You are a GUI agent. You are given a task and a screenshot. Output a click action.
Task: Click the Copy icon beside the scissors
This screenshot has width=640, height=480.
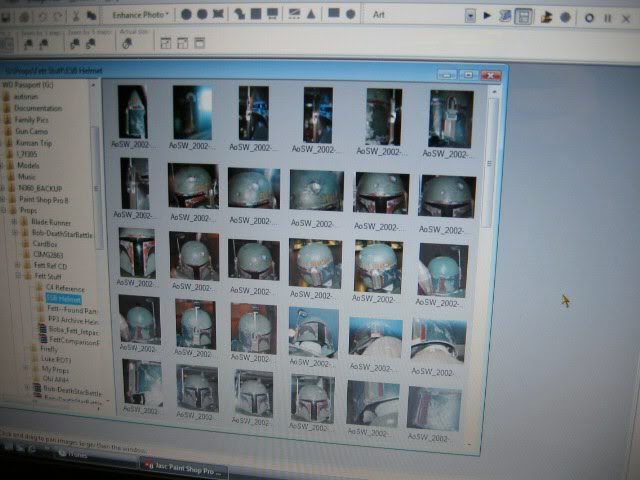click(92, 16)
